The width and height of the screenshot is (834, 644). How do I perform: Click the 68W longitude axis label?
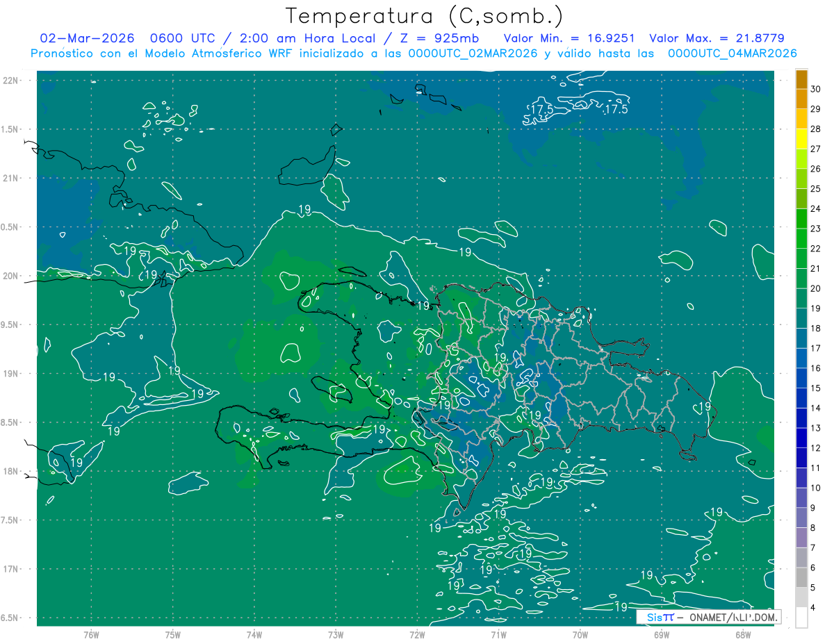tap(743, 634)
